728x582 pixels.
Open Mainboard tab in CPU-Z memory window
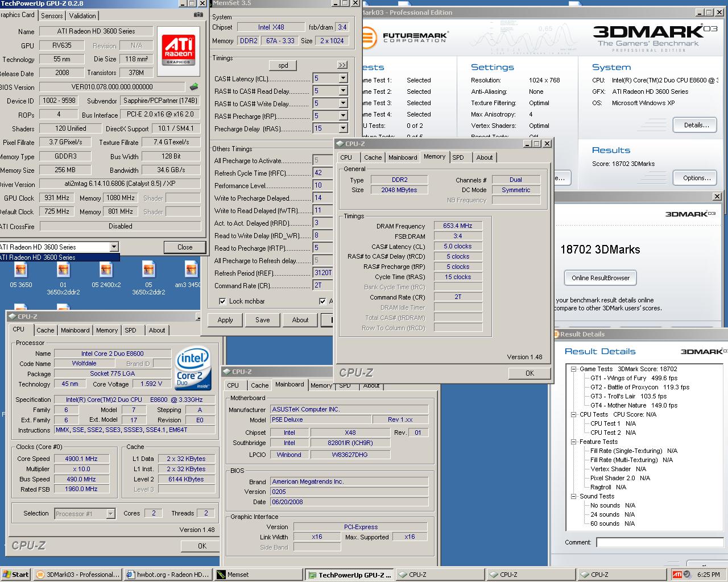[x=403, y=157]
